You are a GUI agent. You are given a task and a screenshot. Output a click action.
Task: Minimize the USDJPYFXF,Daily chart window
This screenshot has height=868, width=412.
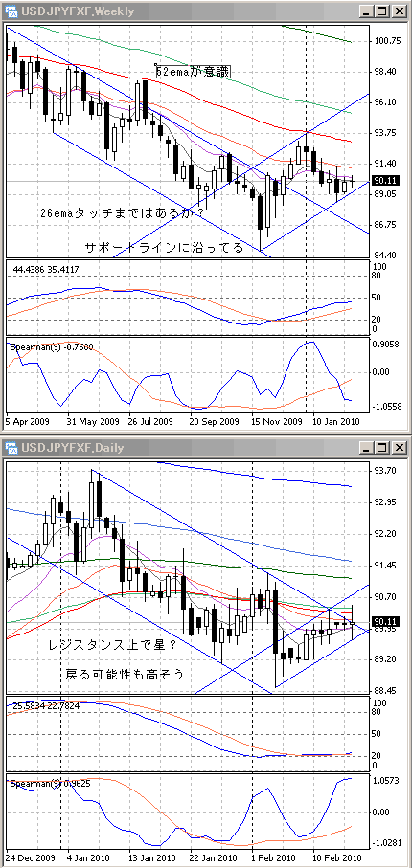pos(366,447)
